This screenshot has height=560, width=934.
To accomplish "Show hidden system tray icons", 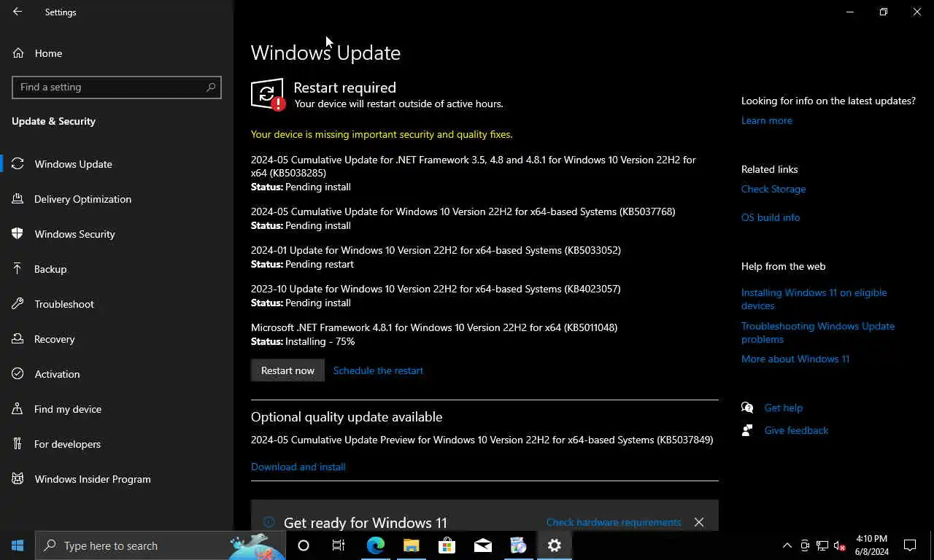I will 787,545.
